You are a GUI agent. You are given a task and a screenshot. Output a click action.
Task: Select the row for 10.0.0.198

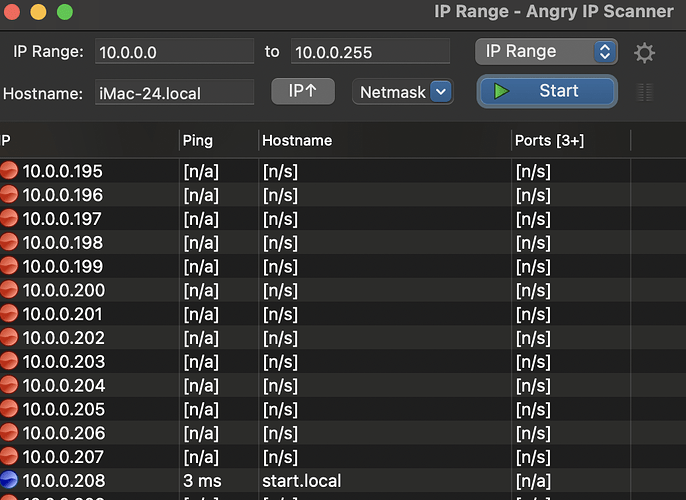[343, 242]
